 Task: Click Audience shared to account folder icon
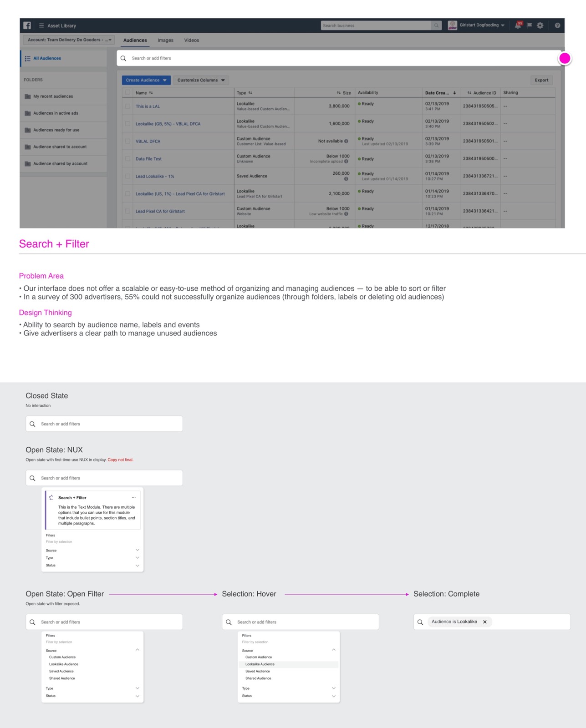tap(28, 147)
